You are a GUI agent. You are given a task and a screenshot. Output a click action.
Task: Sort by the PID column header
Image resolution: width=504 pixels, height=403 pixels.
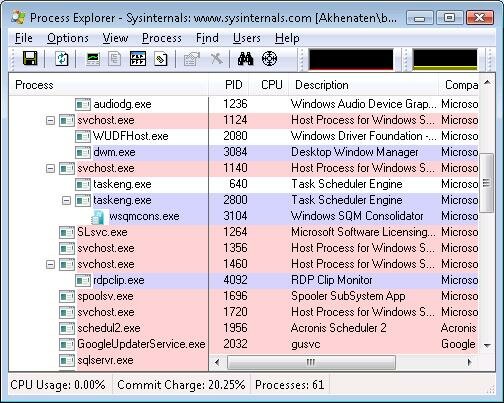[234, 85]
